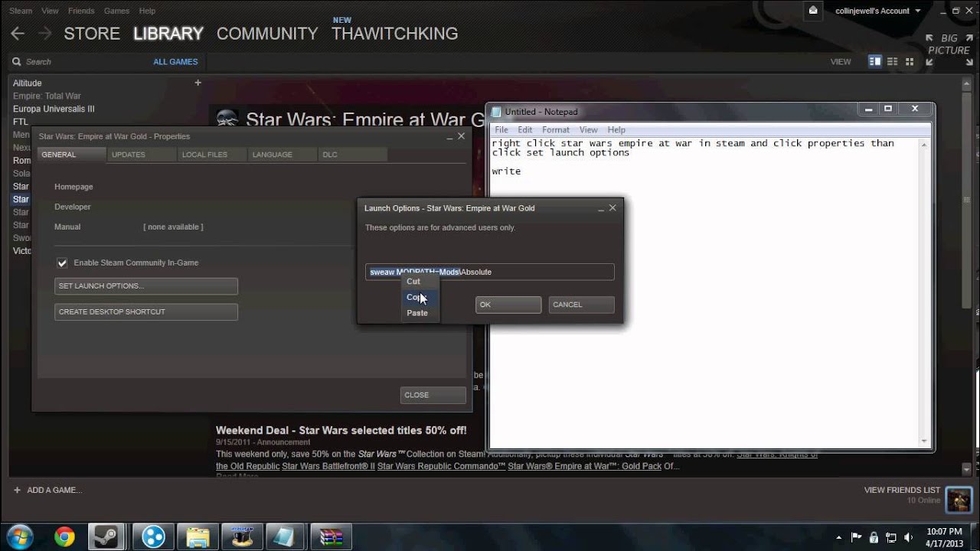Choose Copy from the context menu

(420, 297)
